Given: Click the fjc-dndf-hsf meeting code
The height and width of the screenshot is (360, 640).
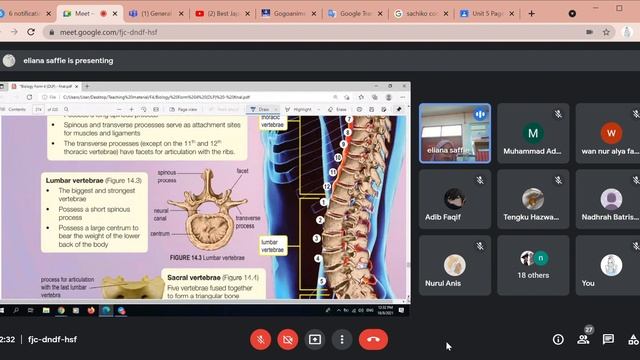Looking at the screenshot, I should [52, 339].
